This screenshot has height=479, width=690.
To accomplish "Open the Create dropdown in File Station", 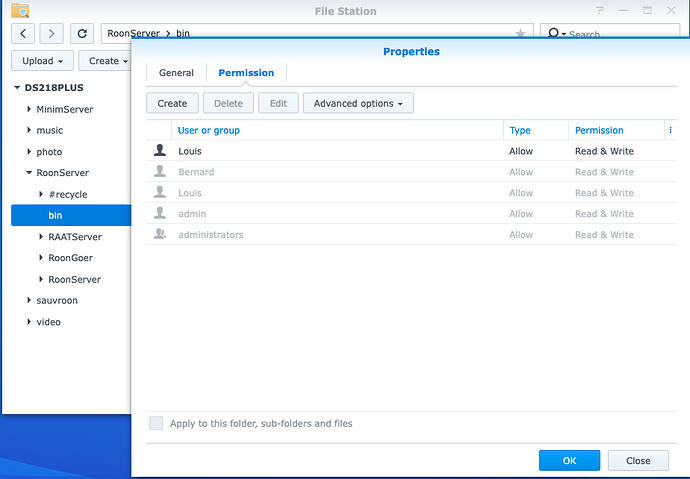I will (x=106, y=61).
